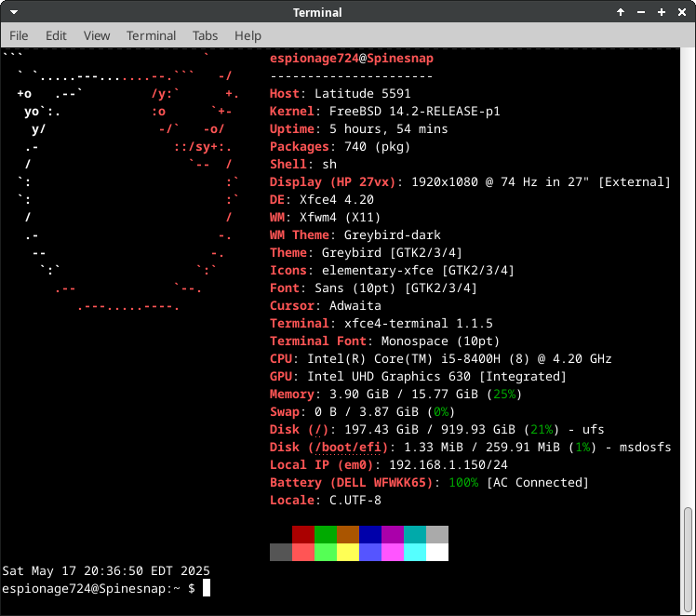Click the dark blue color block
Image resolution: width=696 pixels, height=616 pixels.
pyautogui.click(x=369, y=534)
